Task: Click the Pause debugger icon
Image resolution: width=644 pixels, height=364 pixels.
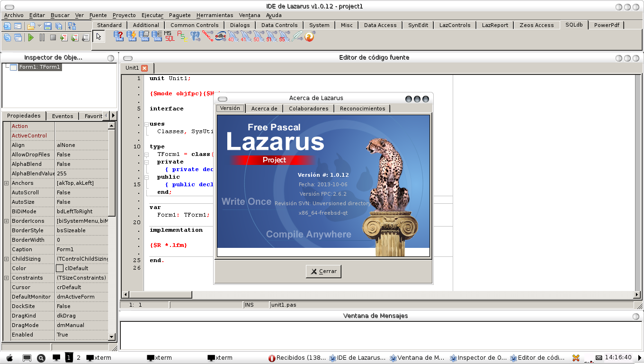Action: click(42, 37)
